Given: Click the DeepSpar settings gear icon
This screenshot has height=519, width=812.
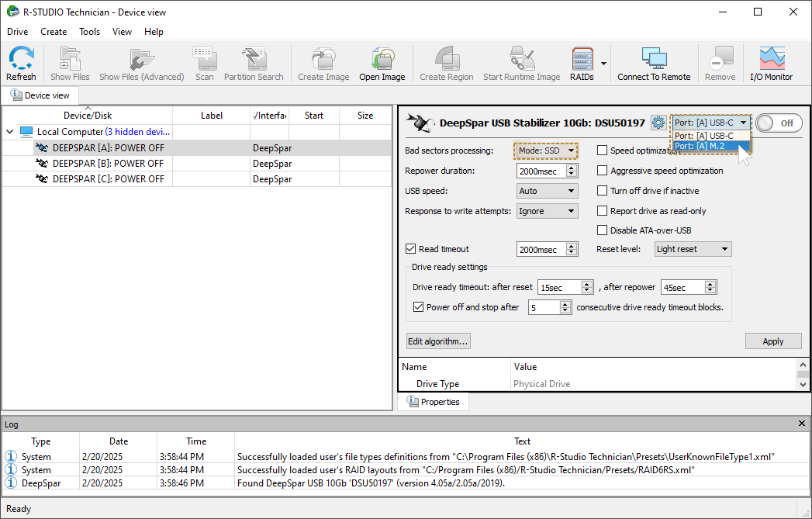Looking at the screenshot, I should pyautogui.click(x=658, y=123).
